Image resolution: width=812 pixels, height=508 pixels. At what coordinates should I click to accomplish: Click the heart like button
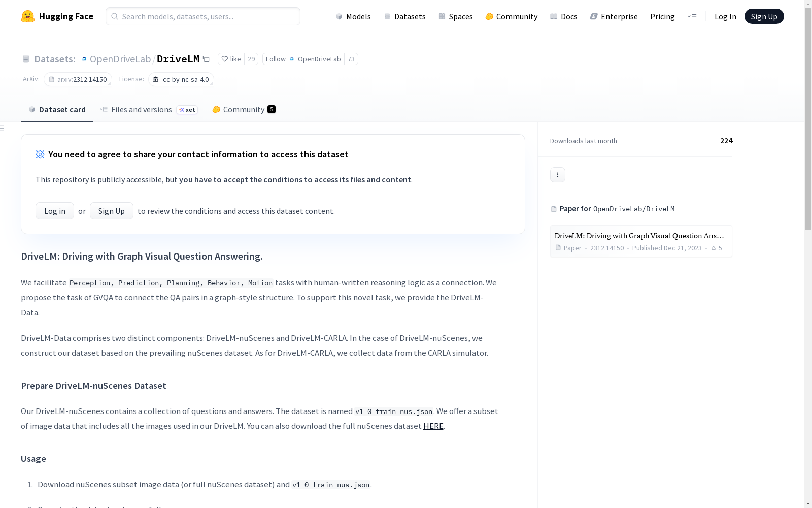[x=231, y=59]
